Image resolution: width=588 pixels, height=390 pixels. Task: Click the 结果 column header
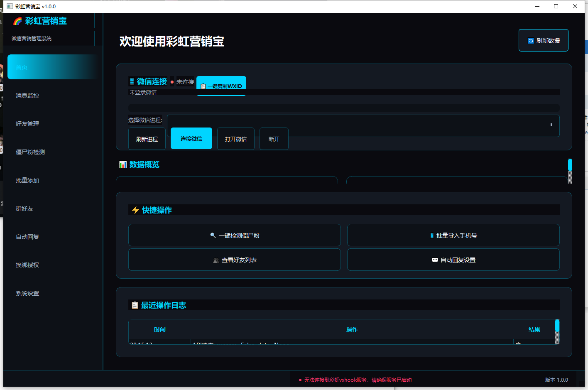[534, 329]
